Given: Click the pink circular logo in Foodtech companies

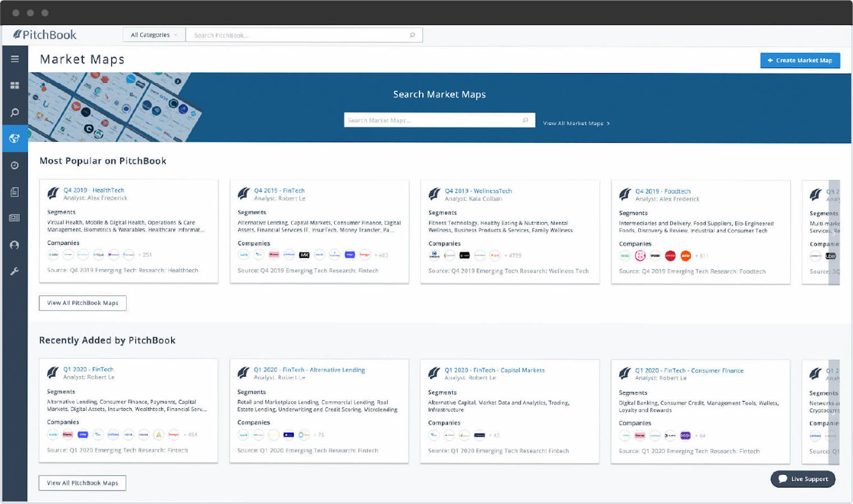Looking at the screenshot, I should point(640,256).
